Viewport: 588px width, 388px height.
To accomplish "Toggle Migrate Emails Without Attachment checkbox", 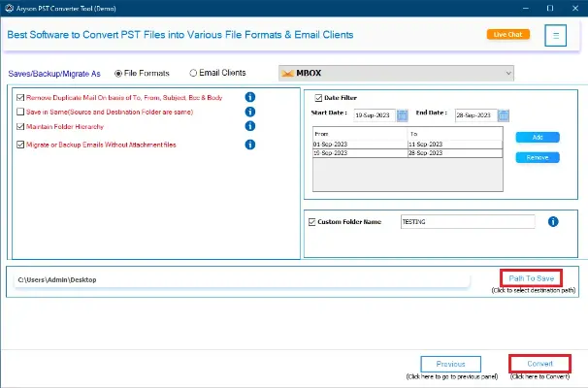I will (x=20, y=145).
